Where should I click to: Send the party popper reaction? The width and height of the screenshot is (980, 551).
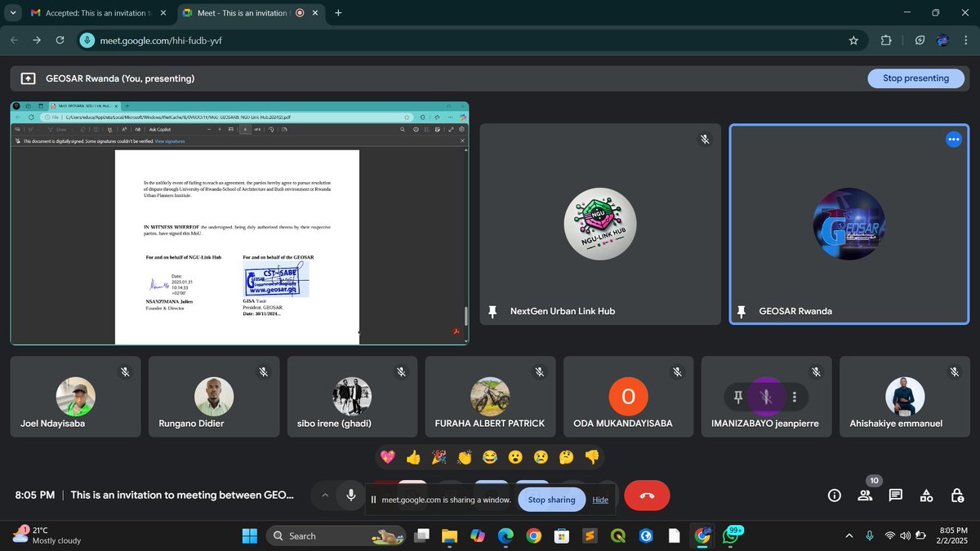pos(439,457)
